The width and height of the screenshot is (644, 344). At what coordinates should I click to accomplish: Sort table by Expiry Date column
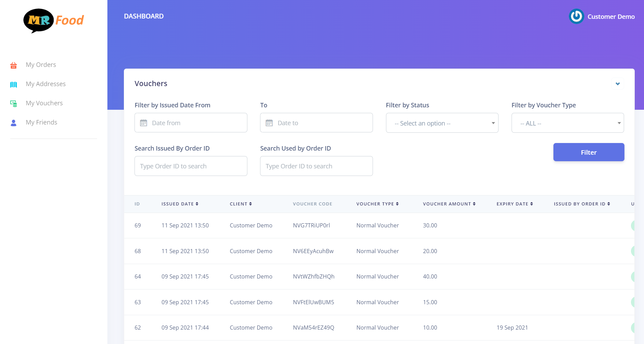pos(515,204)
